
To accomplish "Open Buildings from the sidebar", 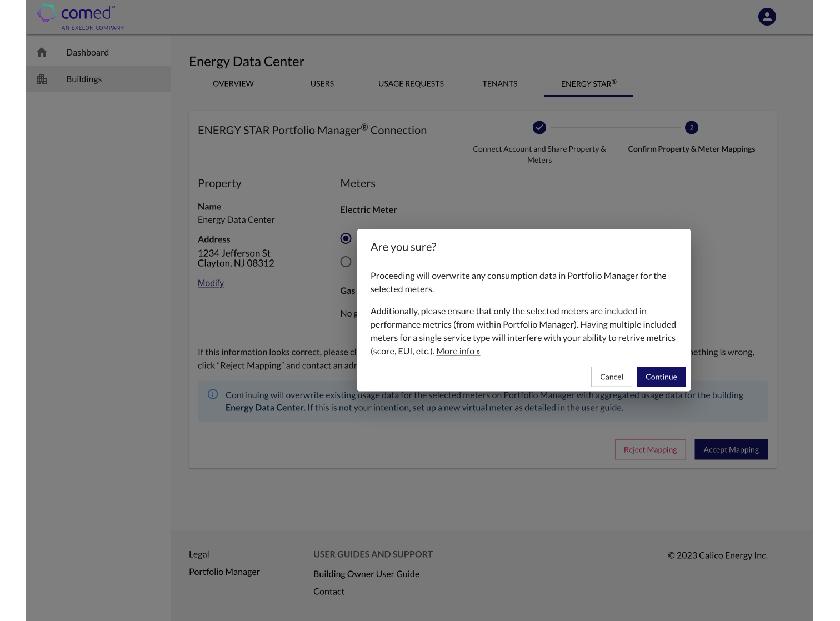I will pos(98,79).
